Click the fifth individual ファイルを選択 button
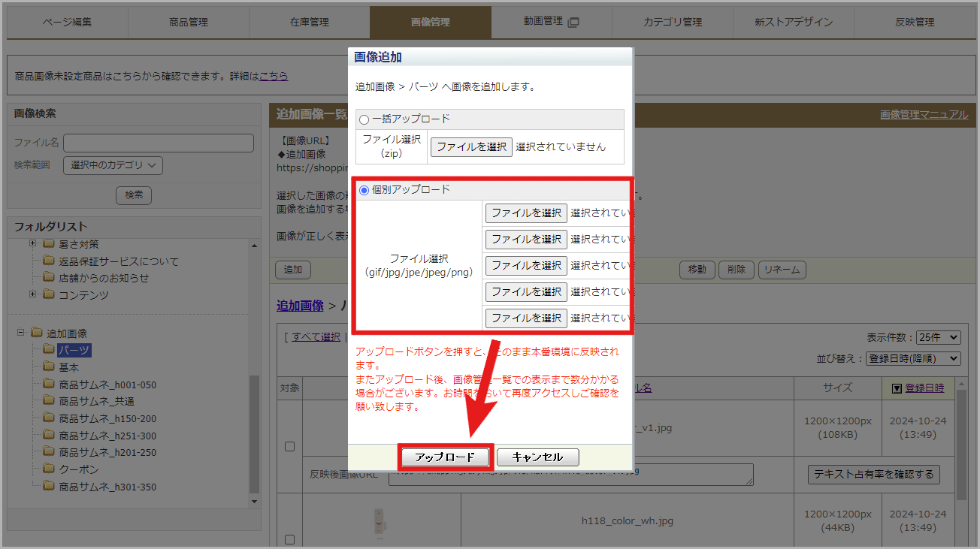Screen dimensions: 980x549 [526, 318]
